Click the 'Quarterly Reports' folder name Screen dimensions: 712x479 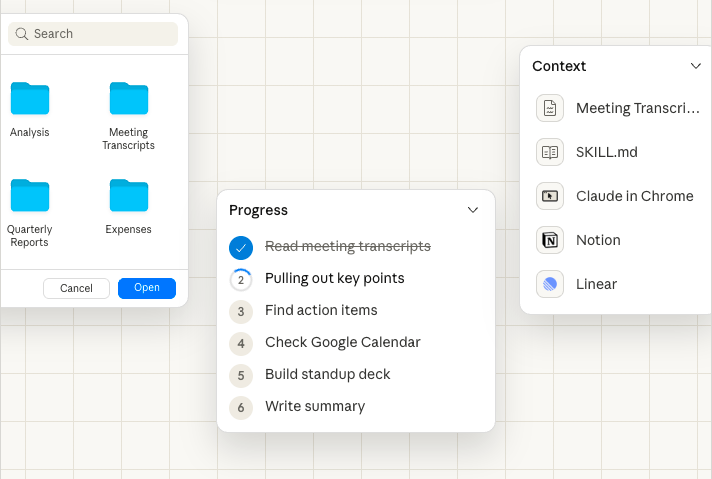pyautogui.click(x=30, y=236)
